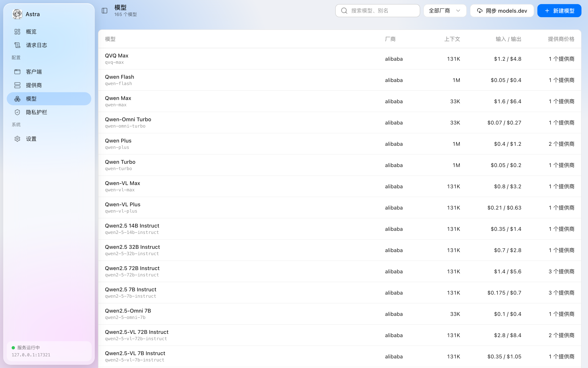The image size is (588, 368).
Task: Click the green service status dot
Action: [x=13, y=348]
